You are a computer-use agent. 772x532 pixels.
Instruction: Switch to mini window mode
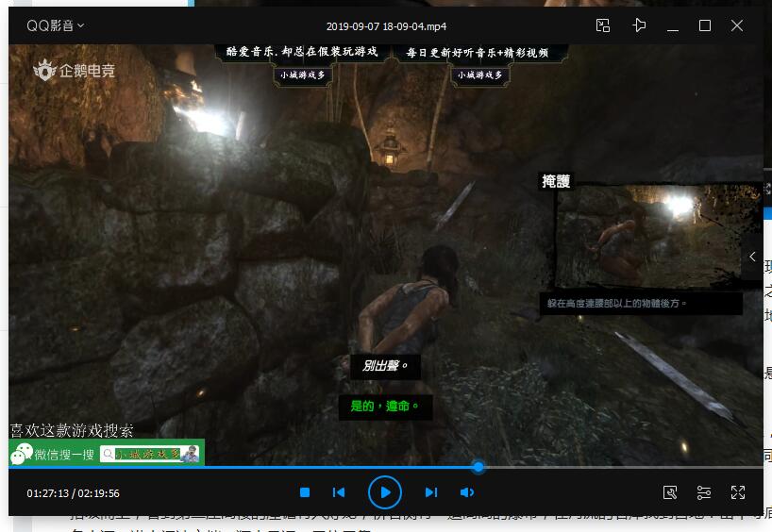604,25
